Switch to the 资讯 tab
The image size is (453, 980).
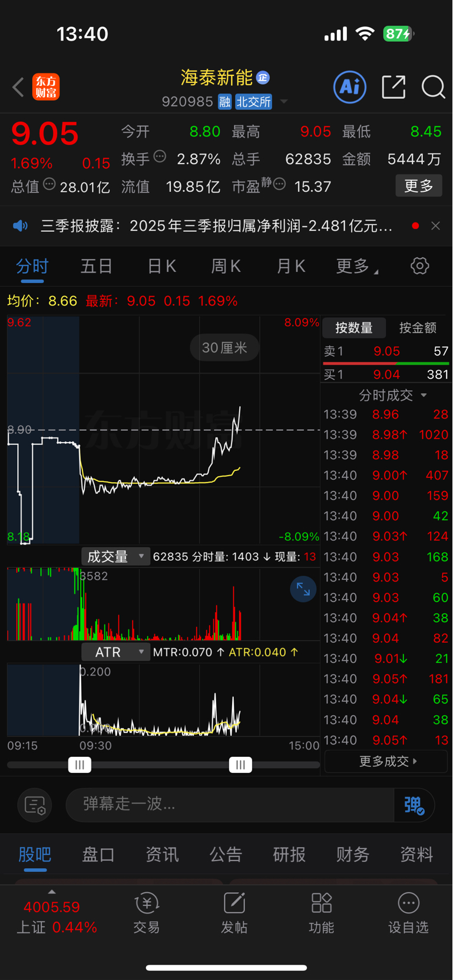162,855
